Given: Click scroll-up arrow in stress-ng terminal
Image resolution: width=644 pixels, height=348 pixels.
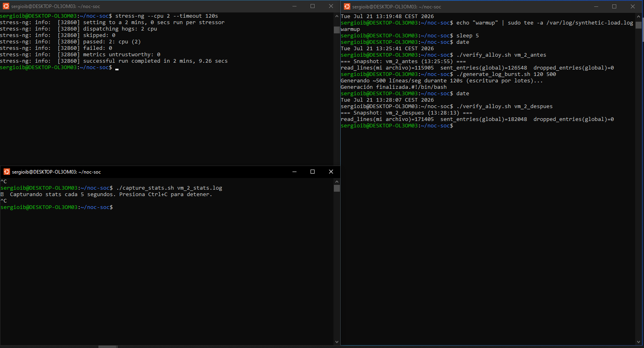Looking at the screenshot, I should point(337,16).
